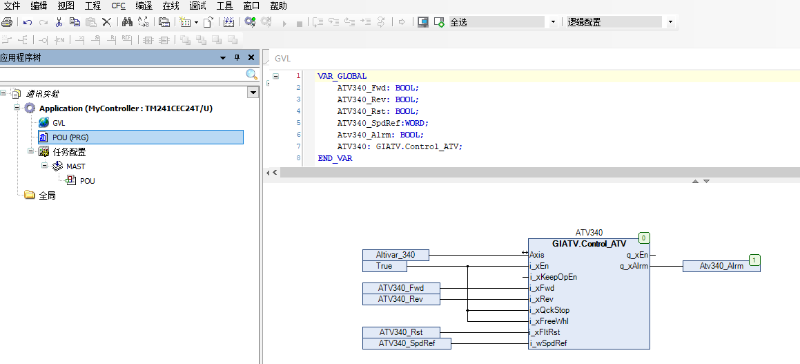
Task: Open the CFC menu
Action: [118, 6]
